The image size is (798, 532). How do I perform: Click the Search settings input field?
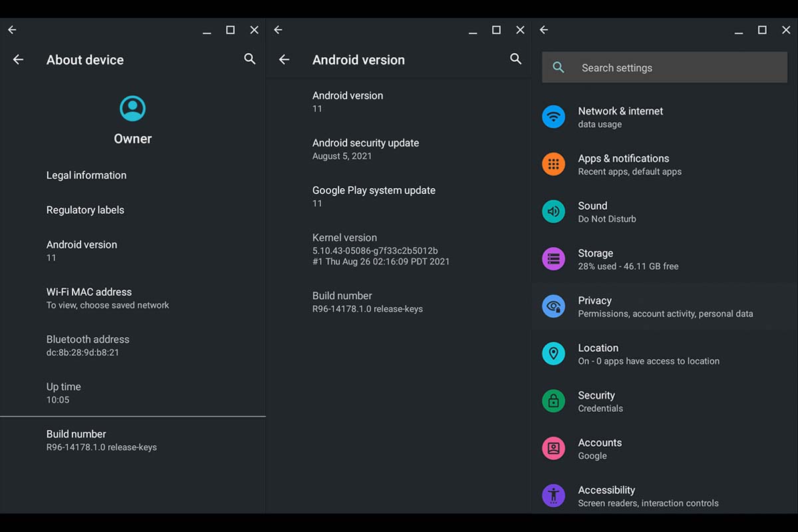pyautogui.click(x=664, y=67)
